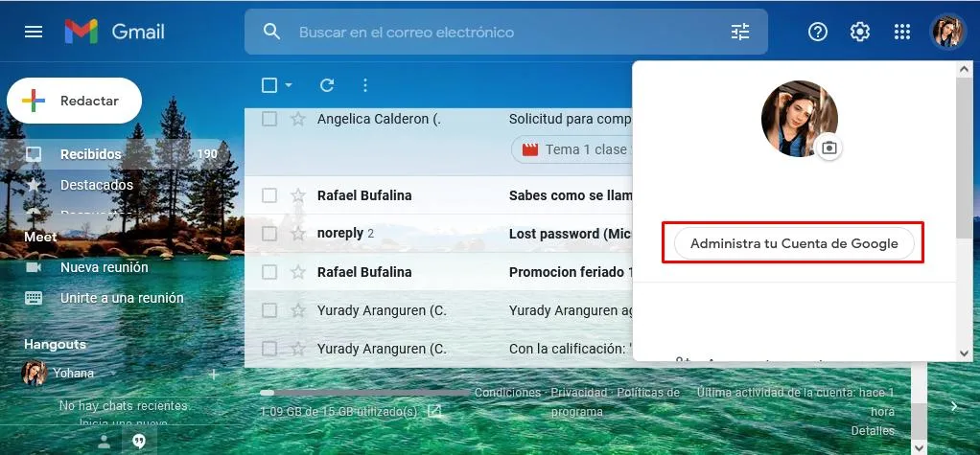The height and width of the screenshot is (455, 980).
Task: Open the More options three-dot menu
Action: [x=365, y=85]
